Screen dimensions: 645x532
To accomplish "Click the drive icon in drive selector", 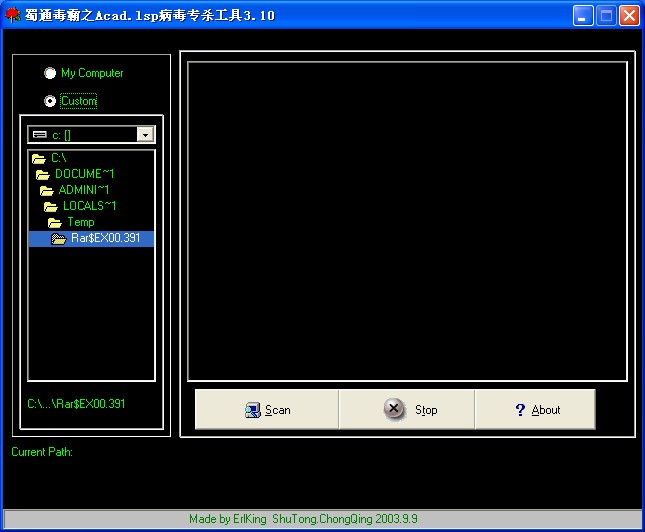I will click(x=39, y=134).
